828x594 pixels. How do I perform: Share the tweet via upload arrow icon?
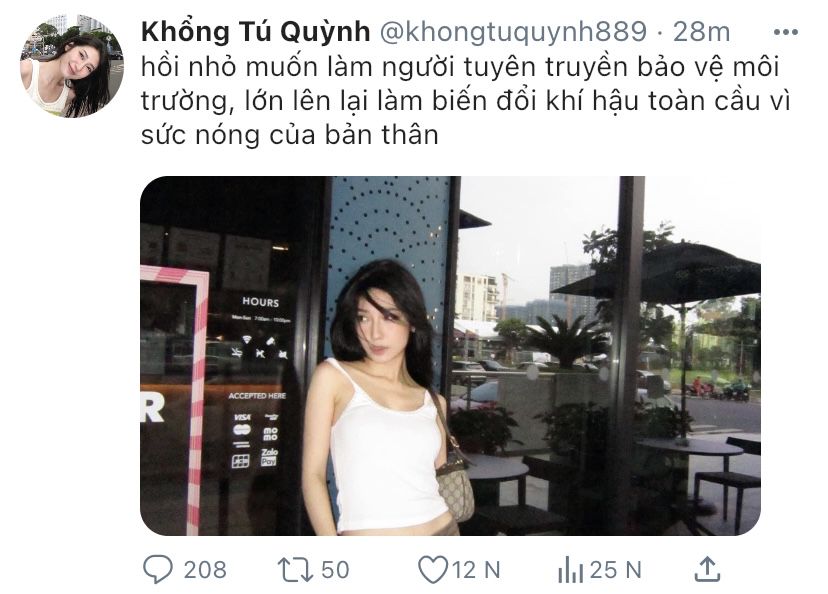[x=707, y=569]
